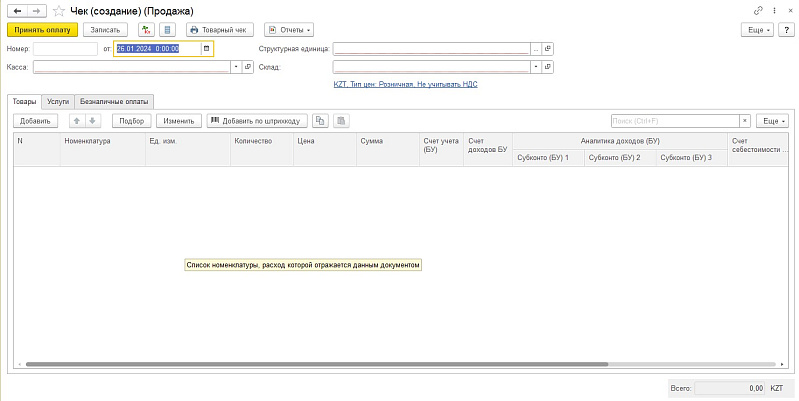
Task: Switch to the Услуги tab
Action: click(x=58, y=101)
